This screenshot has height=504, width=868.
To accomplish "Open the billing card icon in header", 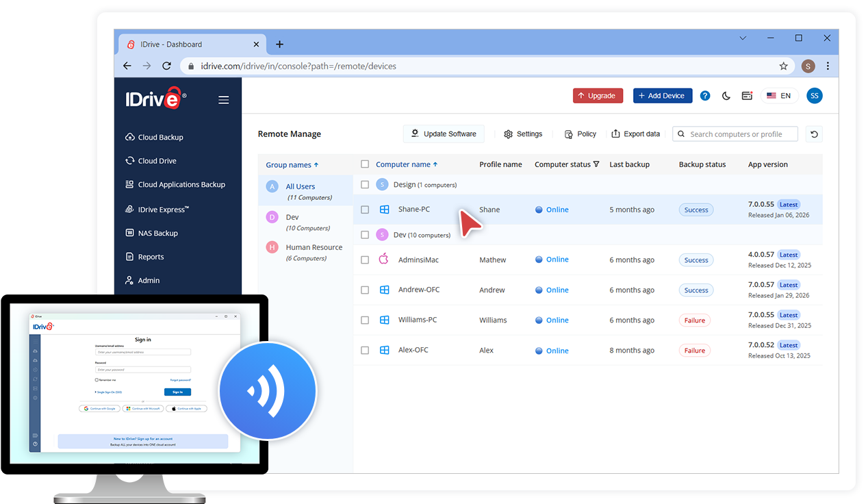I will coord(747,96).
